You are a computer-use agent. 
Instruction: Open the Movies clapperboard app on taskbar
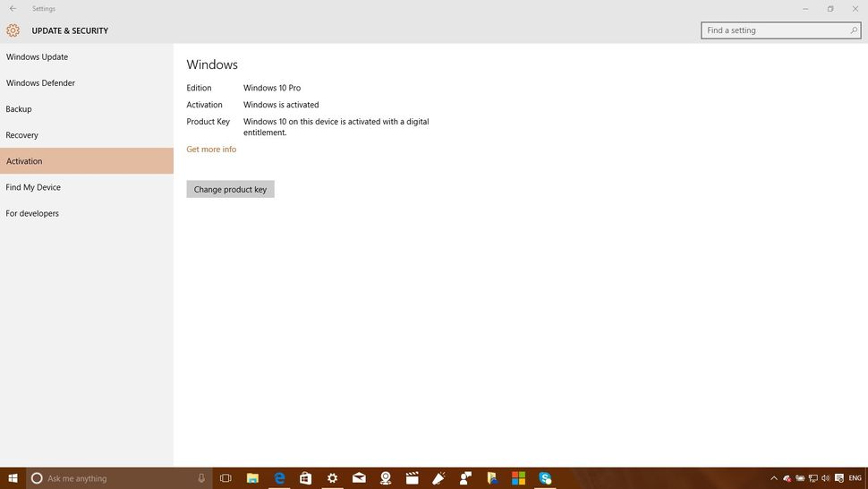coord(412,478)
